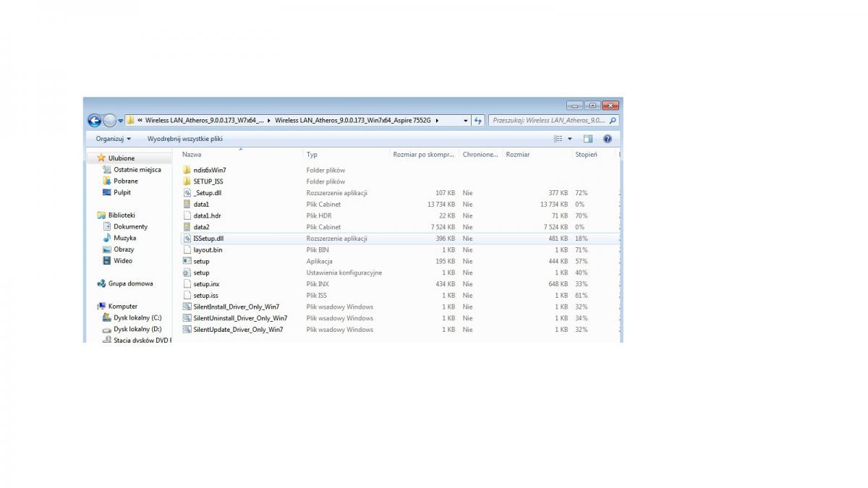Click the Refresh button beside address bar
The height and width of the screenshot is (488, 868).
tap(478, 121)
